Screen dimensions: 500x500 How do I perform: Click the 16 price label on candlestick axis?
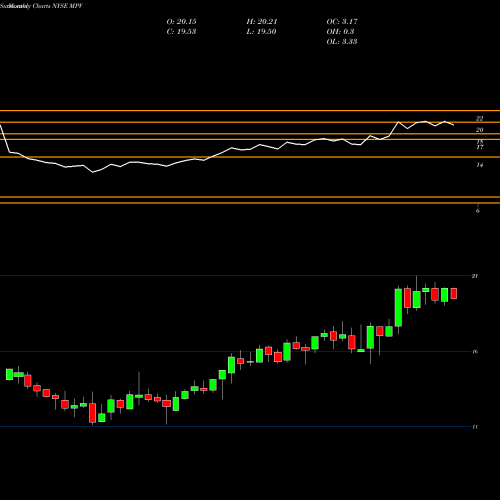[475, 351]
